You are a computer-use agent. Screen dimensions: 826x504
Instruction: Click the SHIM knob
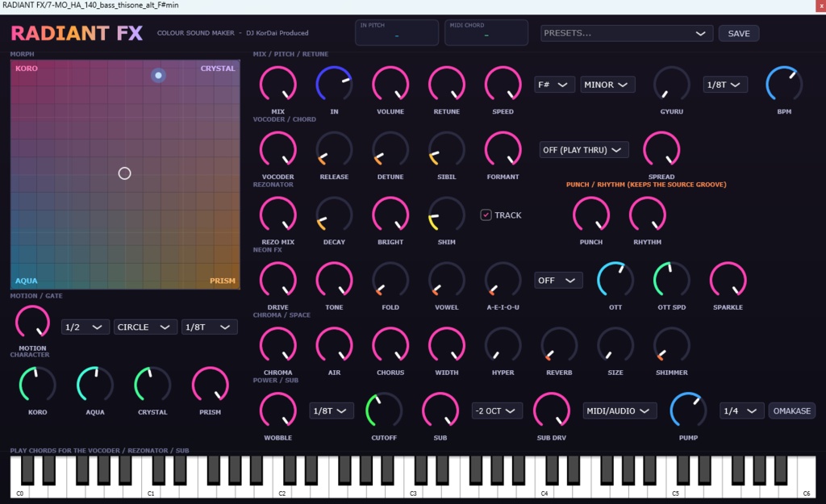pos(447,215)
